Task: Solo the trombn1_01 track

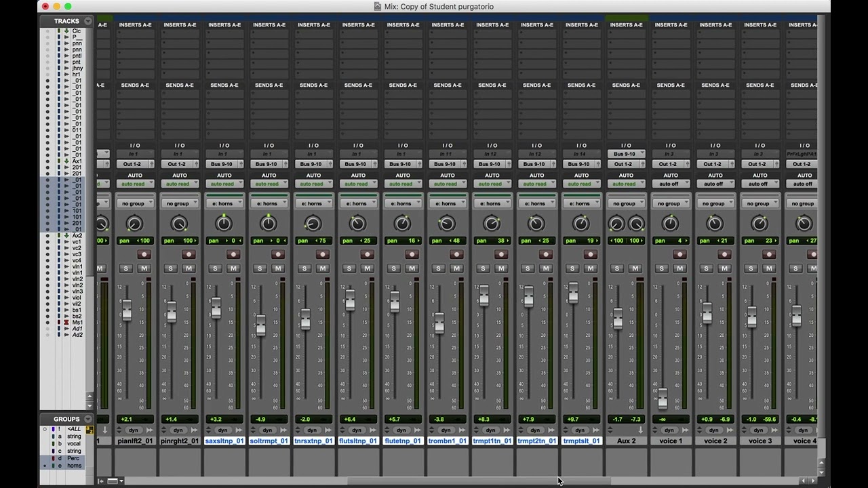Action: [438, 268]
